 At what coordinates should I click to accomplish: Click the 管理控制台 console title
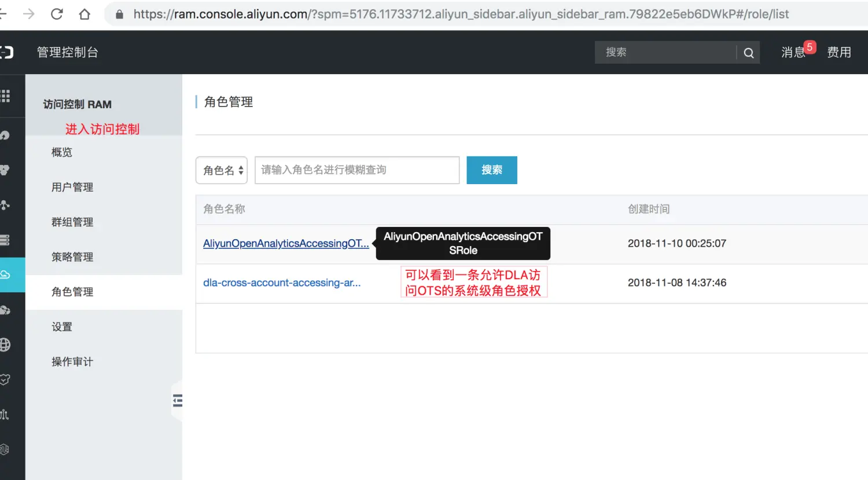(68, 52)
